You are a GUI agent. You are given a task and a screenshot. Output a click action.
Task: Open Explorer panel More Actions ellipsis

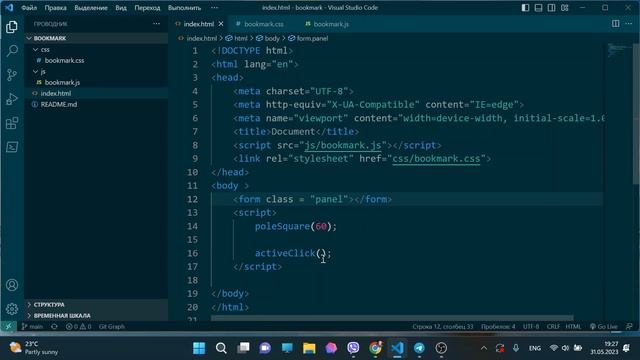pos(156,24)
